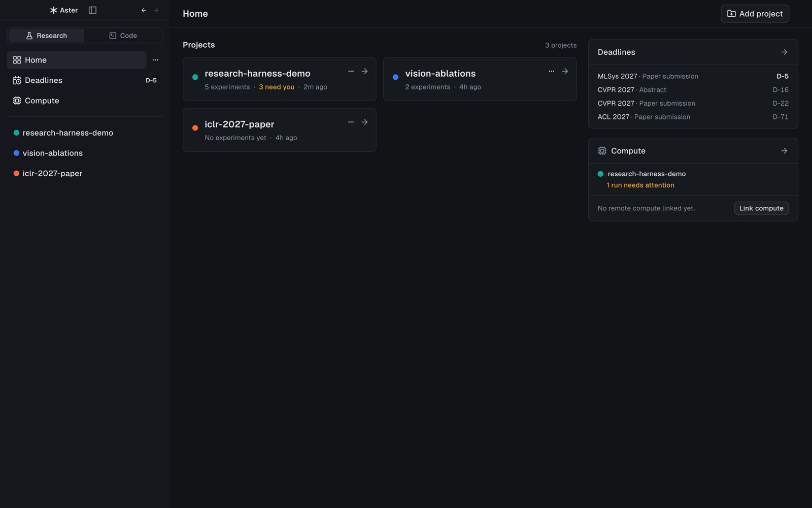This screenshot has width=812, height=508.
Task: Click the green dot on research-harness-demo card
Action: [195, 77]
